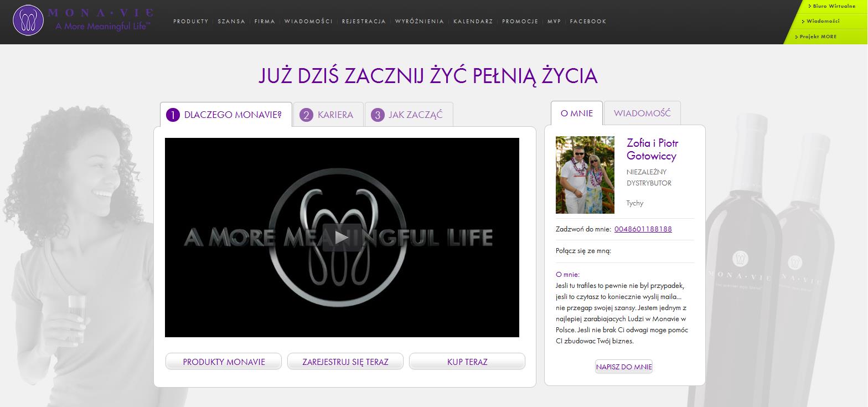Image resolution: width=868 pixels, height=407 pixels.
Task: Click the KUP TERAZ button
Action: click(x=467, y=362)
